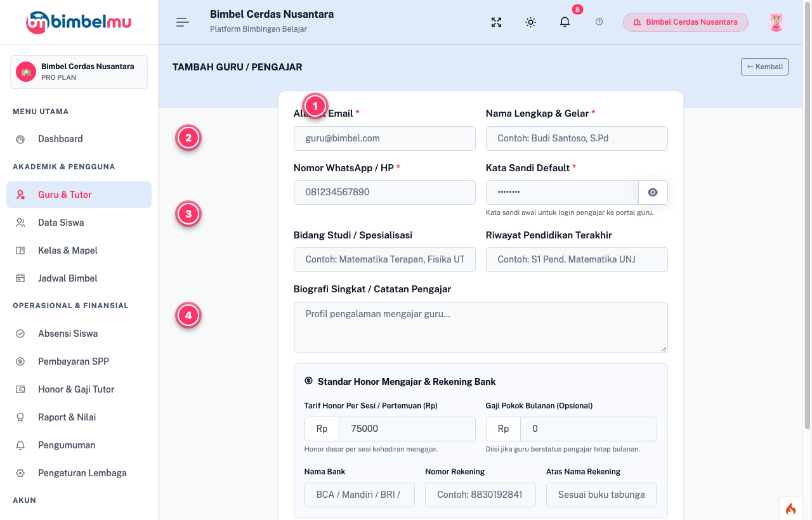Viewport: 812px width, 520px height.
Task: Open notifications bell with 8 badge
Action: (565, 22)
